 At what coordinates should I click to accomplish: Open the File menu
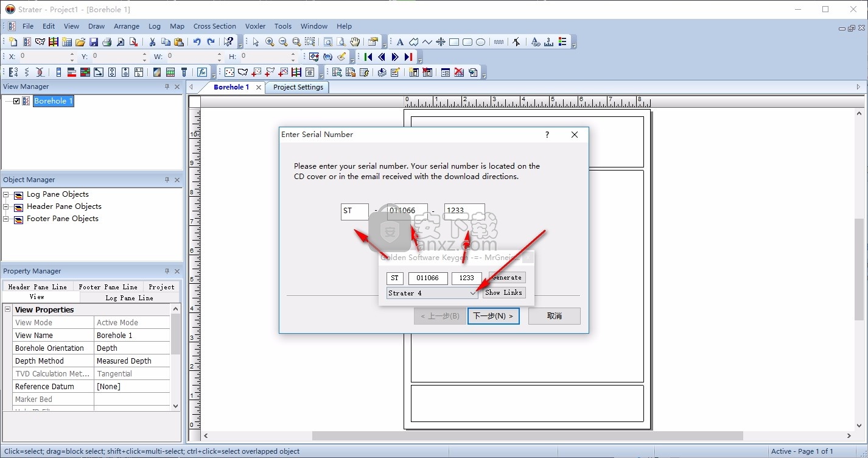(28, 26)
